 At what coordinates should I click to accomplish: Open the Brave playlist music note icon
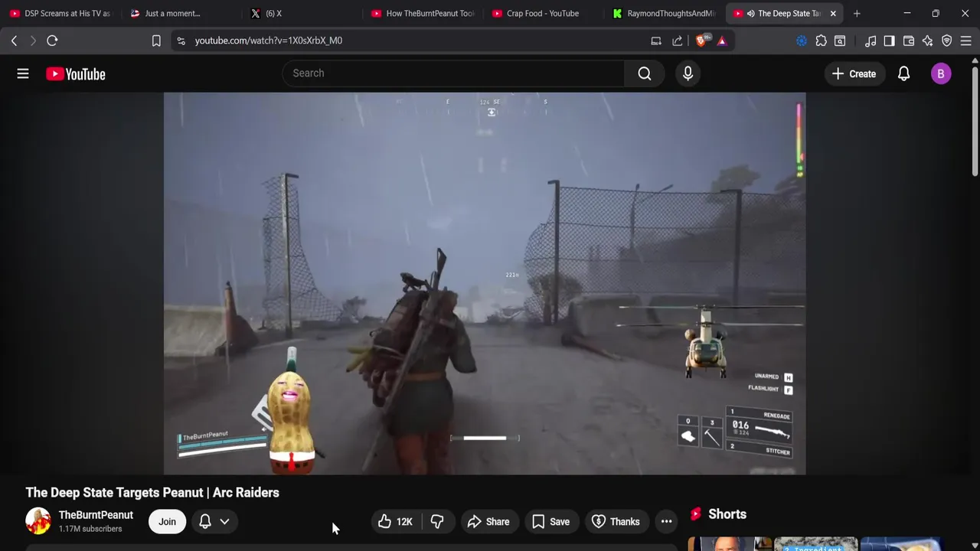[x=871, y=41]
